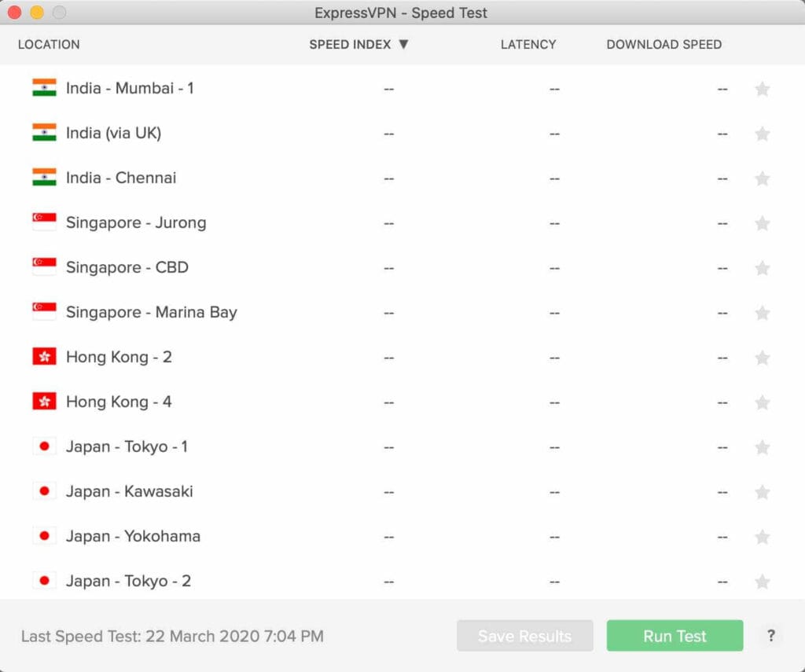Click the Hong Kong flag beside Hong Kong - 2
The image size is (805, 672).
coord(45,357)
